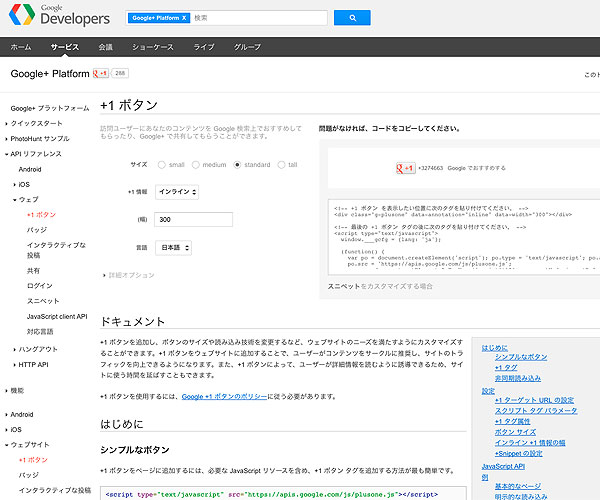Open the ライブ nav tab

[x=204, y=47]
